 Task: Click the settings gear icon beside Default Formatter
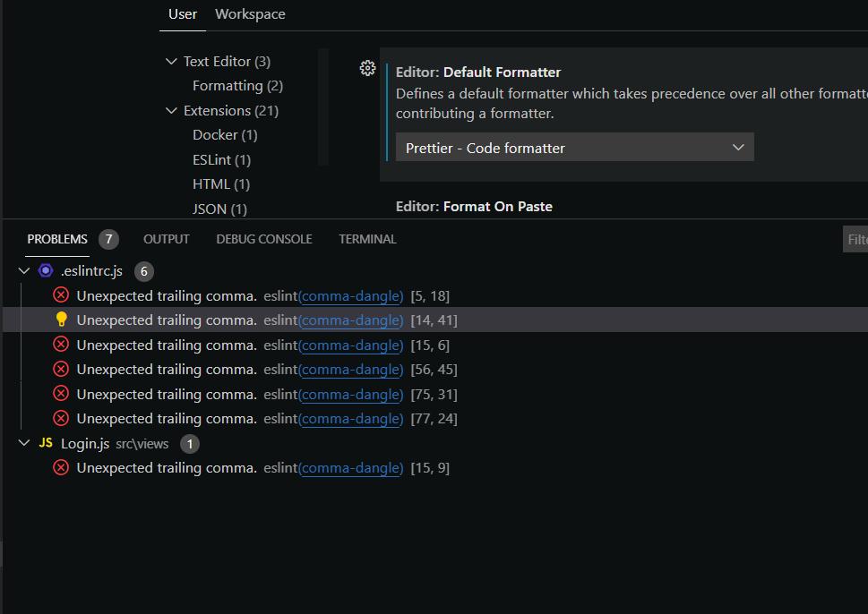click(367, 68)
